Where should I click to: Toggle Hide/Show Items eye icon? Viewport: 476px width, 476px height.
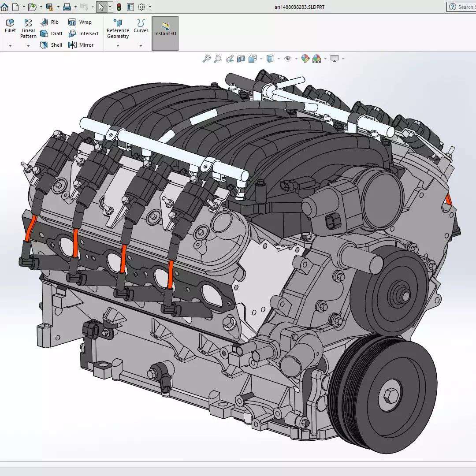click(x=287, y=58)
